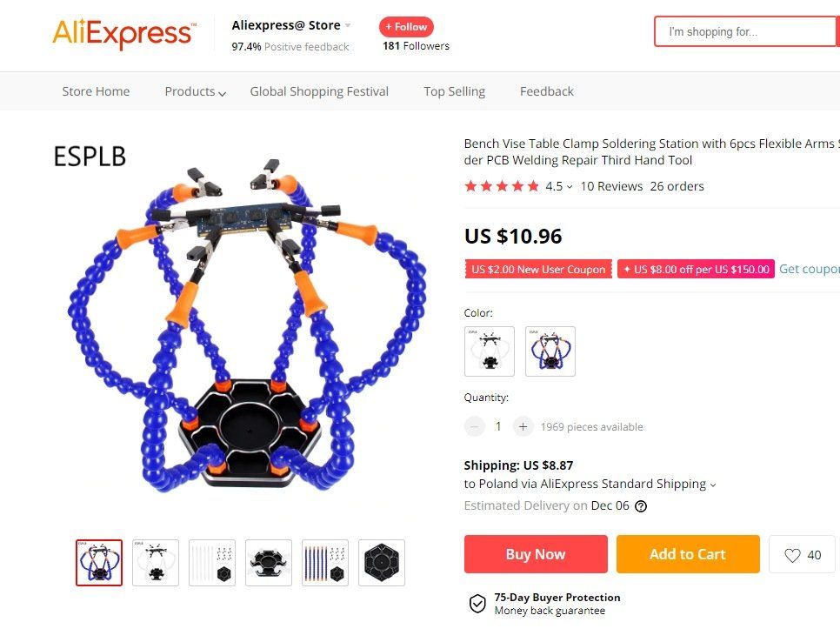This screenshot has height=642, width=840.
Task: Follow the store with + Follow button
Action: coord(407,27)
